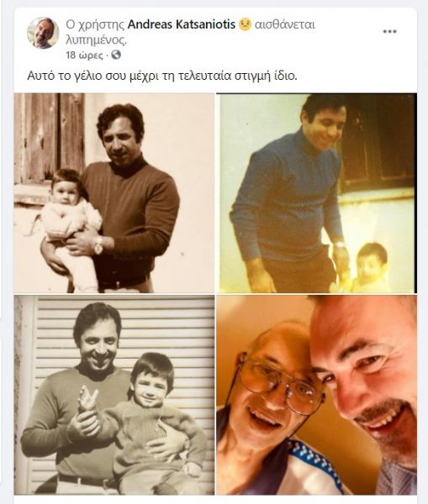The image size is (428, 504).
Task: Click the smiling boy in striped-shutter photo
Action: [x=151, y=381]
